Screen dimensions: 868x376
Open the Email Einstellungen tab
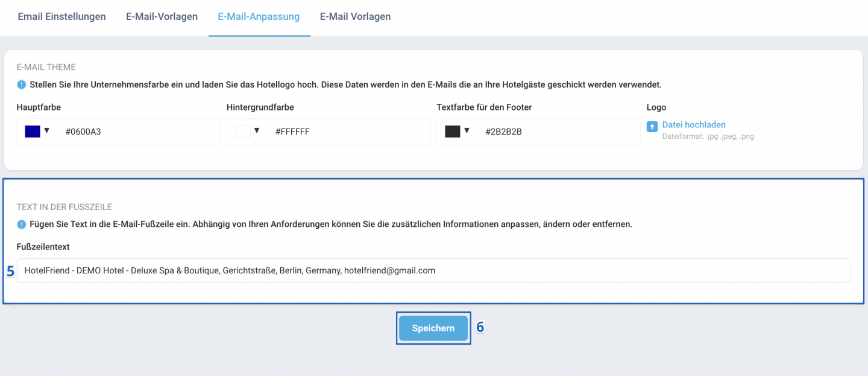(61, 17)
